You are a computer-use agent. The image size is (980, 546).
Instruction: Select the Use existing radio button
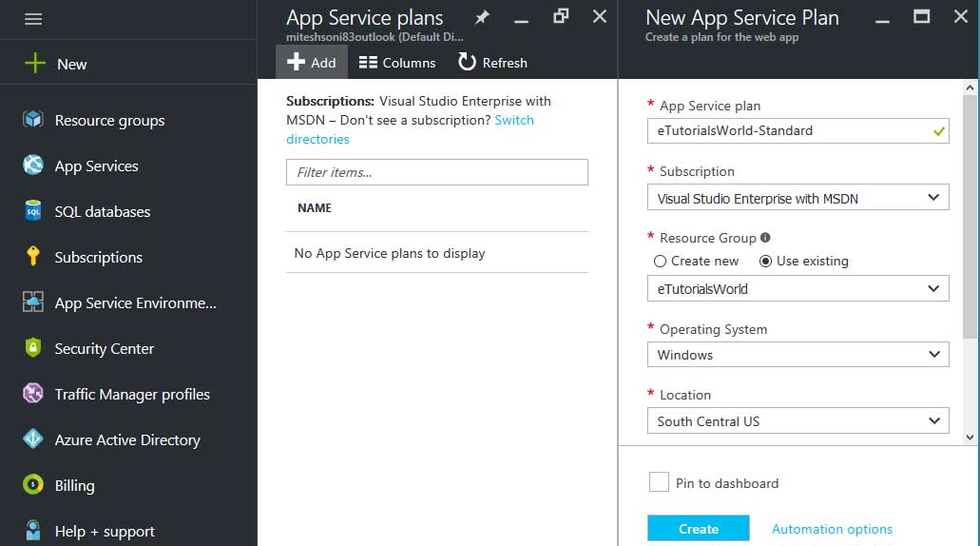[766, 261]
